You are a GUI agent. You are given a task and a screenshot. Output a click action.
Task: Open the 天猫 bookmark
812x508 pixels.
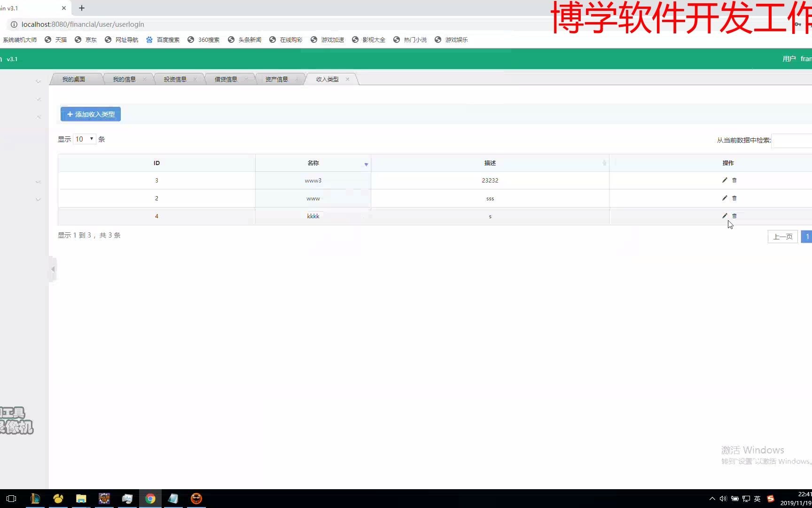(56, 40)
